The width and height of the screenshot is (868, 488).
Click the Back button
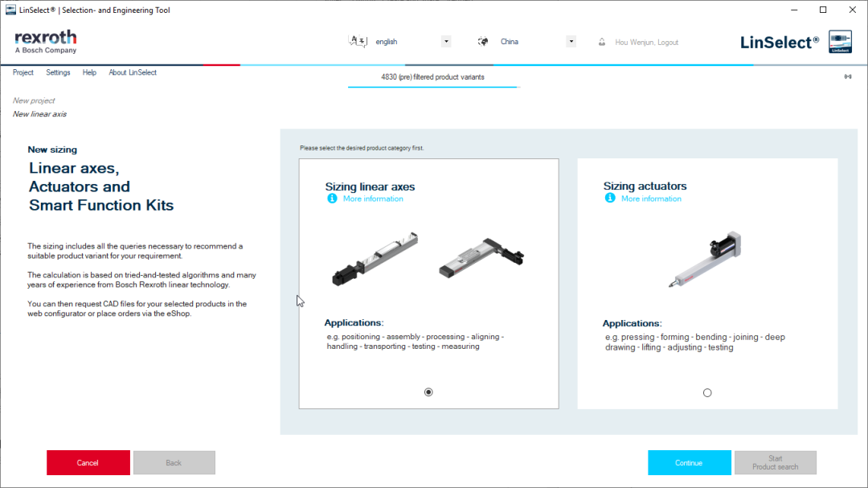pos(174,462)
